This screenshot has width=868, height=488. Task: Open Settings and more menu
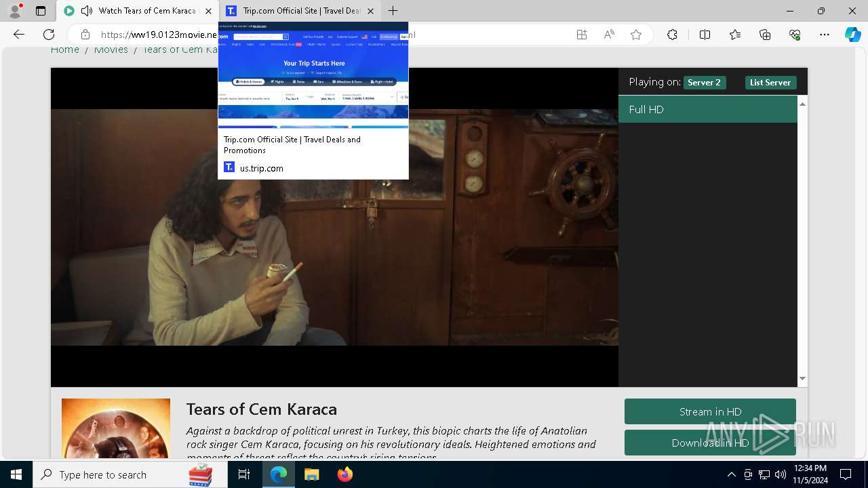coord(825,35)
